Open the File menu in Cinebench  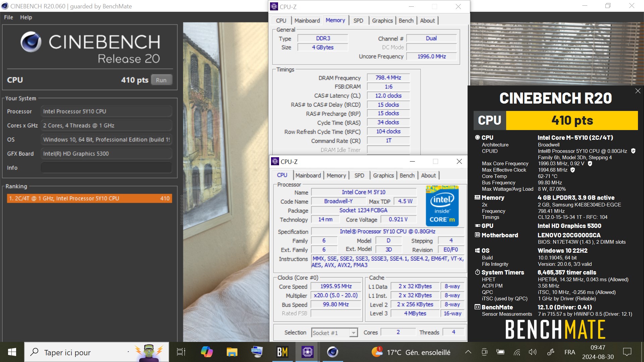8,17
